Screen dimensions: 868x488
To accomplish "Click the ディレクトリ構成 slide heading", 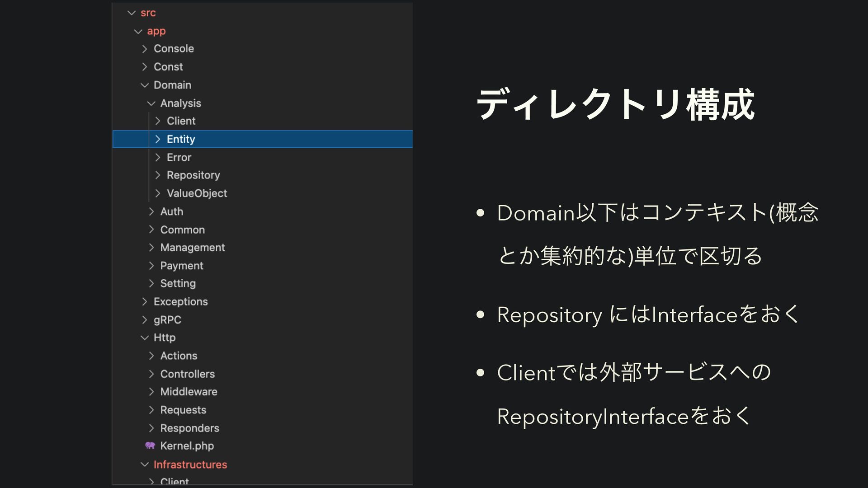I will pyautogui.click(x=615, y=105).
